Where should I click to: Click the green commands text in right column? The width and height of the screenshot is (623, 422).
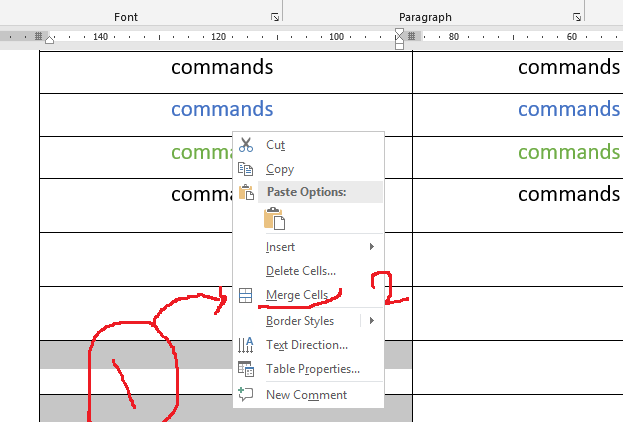(x=568, y=152)
